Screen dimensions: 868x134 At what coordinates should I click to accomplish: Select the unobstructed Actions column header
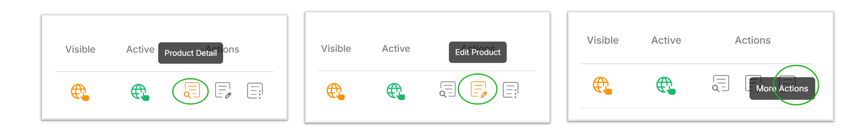(752, 40)
